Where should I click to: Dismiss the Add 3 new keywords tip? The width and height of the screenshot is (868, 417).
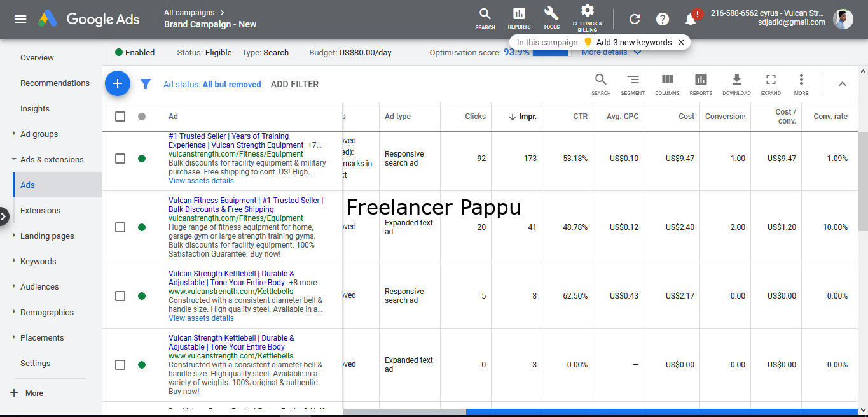(x=681, y=43)
